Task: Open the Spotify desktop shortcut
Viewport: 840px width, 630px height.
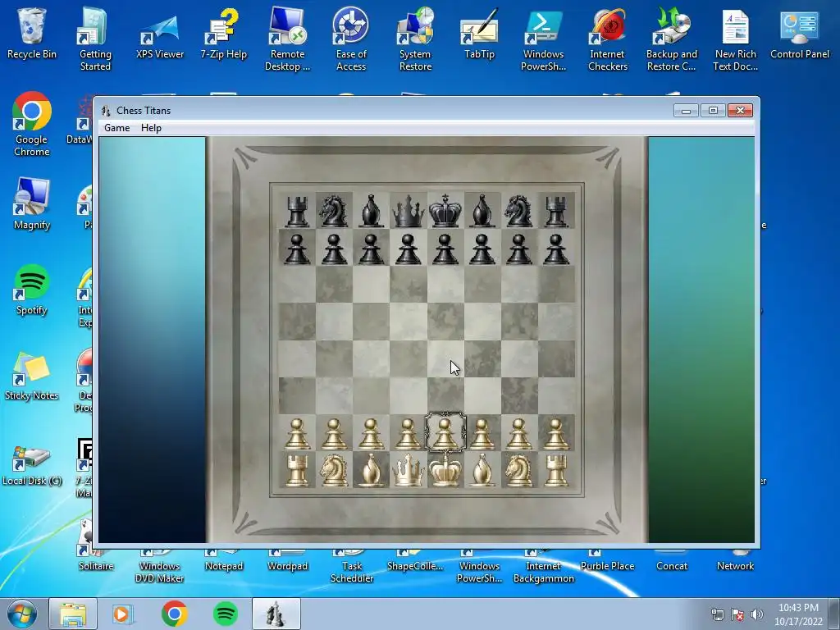Action: 32,290
